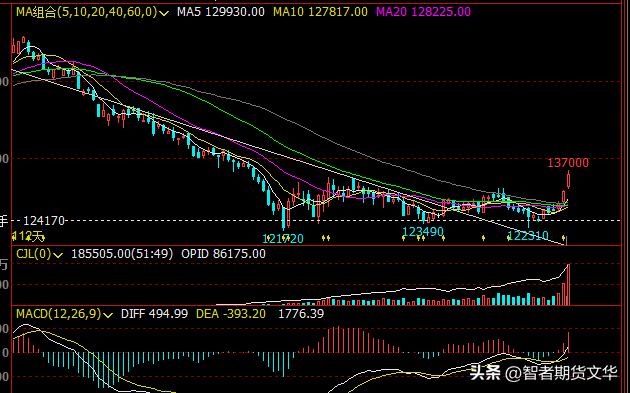Click the tallest red volume bar

coord(568,285)
